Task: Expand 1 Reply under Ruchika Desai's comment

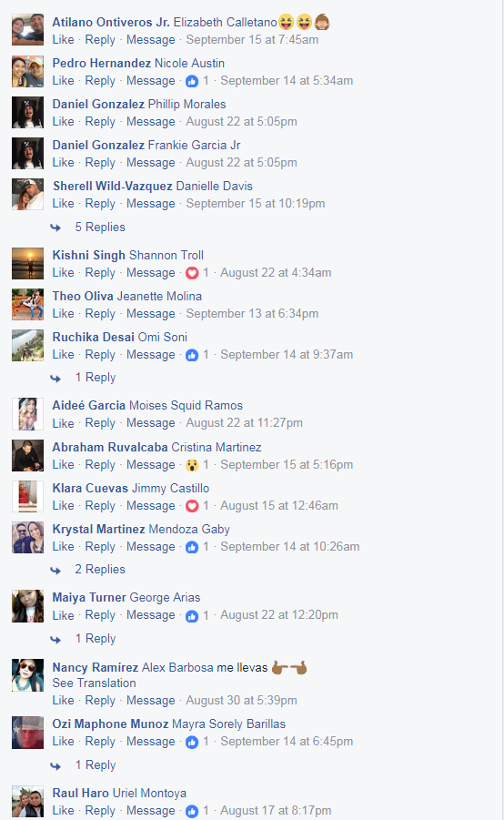Action: point(96,377)
